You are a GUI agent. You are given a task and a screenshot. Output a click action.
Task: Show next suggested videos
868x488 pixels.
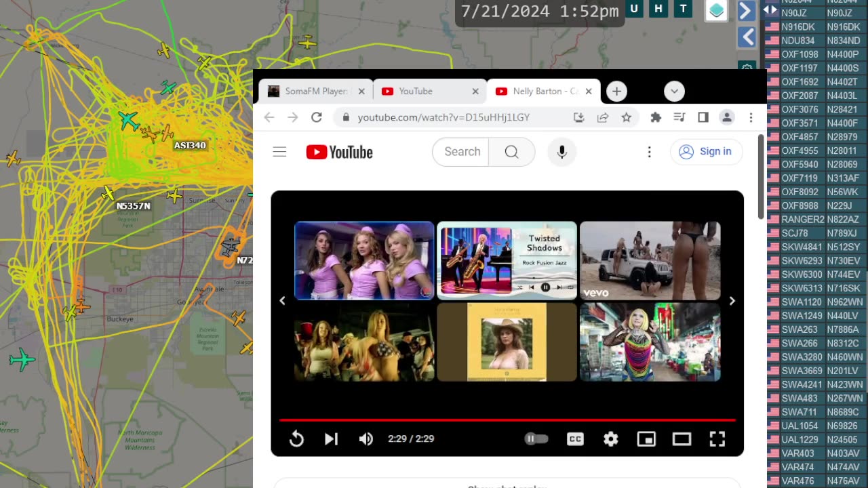[x=732, y=301]
